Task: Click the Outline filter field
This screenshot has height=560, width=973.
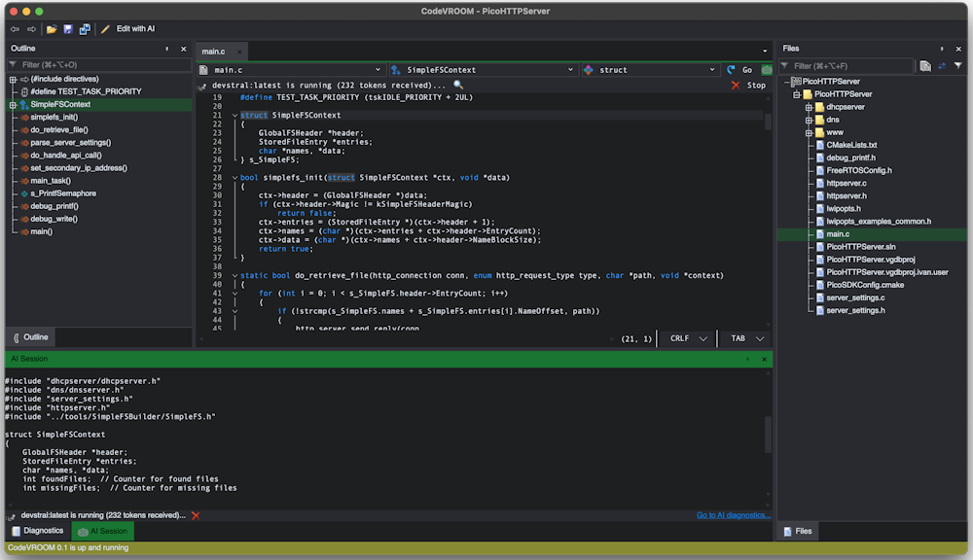Action: [99, 64]
